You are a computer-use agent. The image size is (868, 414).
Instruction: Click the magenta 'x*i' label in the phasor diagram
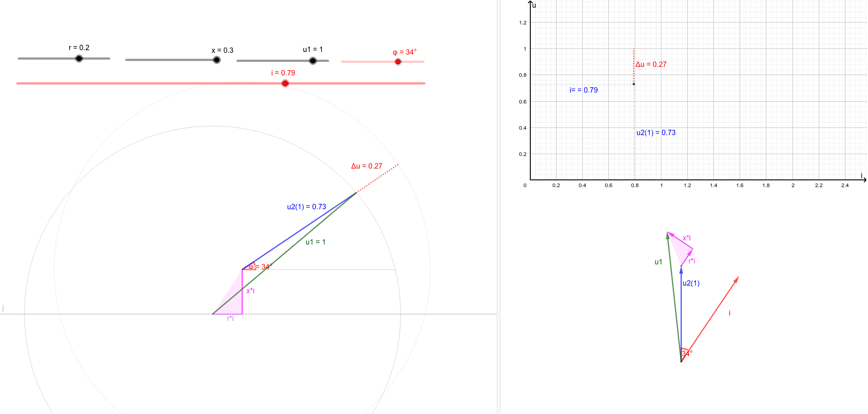(687, 238)
